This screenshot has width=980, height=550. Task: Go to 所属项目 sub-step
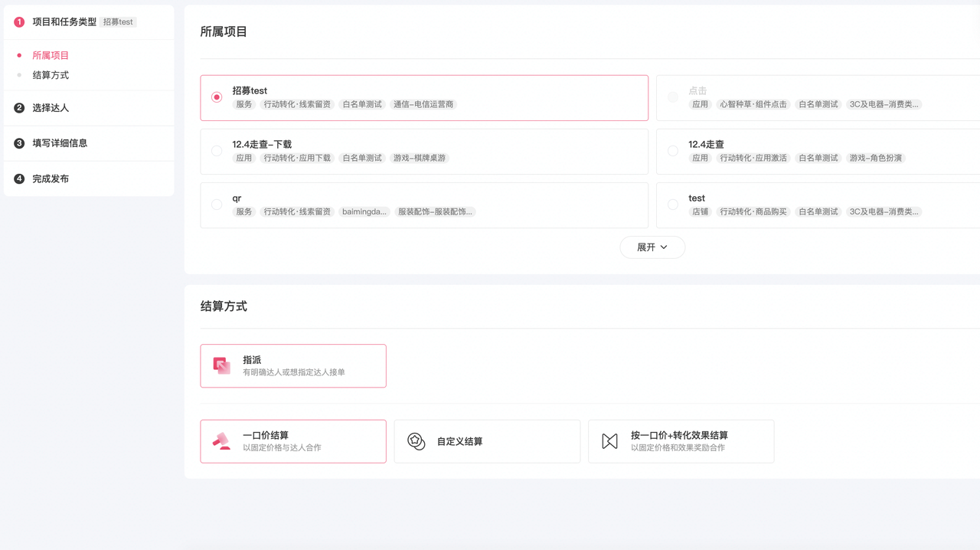(x=51, y=55)
